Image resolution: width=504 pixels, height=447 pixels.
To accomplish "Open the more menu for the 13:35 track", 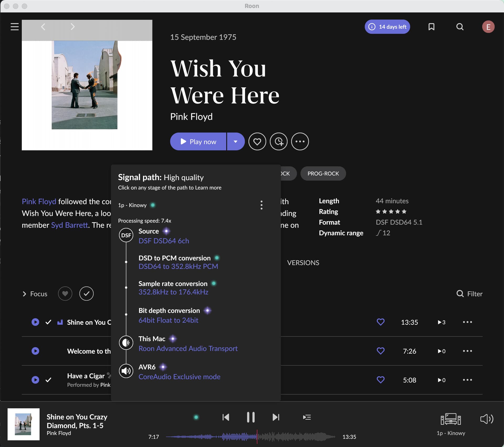I will pyautogui.click(x=467, y=322).
